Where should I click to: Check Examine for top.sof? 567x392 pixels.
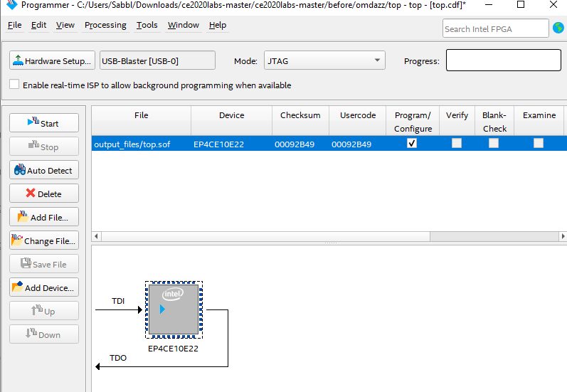(x=539, y=143)
